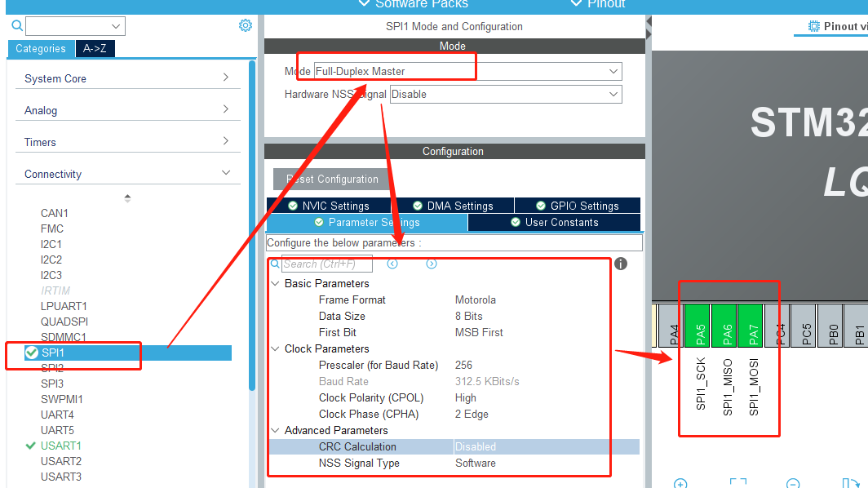
Task: Select FMC in the Connectivity list
Action: [52, 228]
